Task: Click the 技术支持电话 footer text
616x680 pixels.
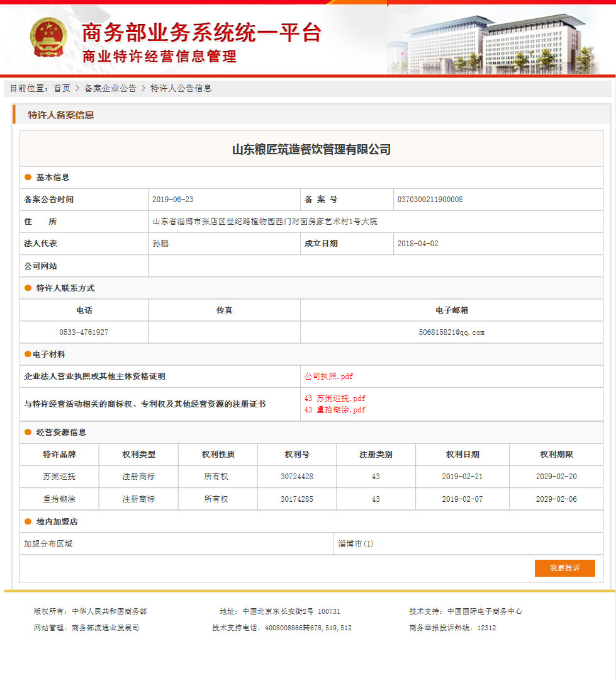Action: point(282,628)
